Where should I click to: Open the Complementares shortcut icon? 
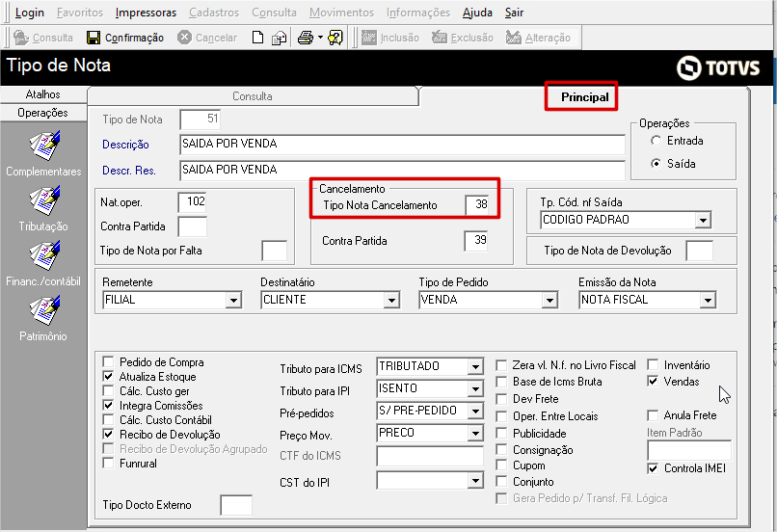44,146
